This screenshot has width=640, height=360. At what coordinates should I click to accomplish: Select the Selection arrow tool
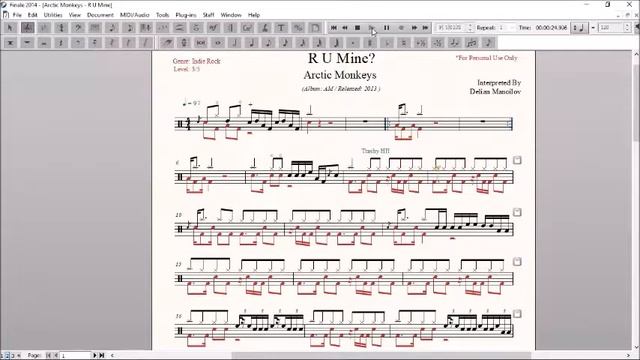coord(10,28)
